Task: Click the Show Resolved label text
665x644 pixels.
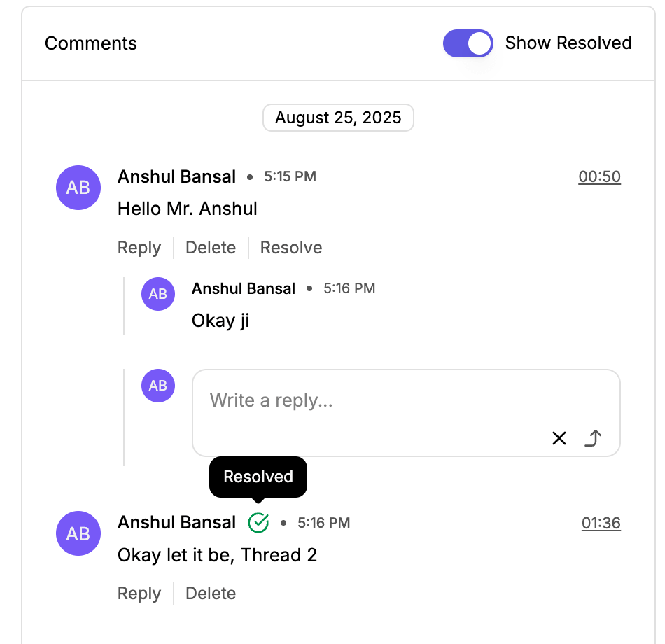Action: (x=568, y=43)
